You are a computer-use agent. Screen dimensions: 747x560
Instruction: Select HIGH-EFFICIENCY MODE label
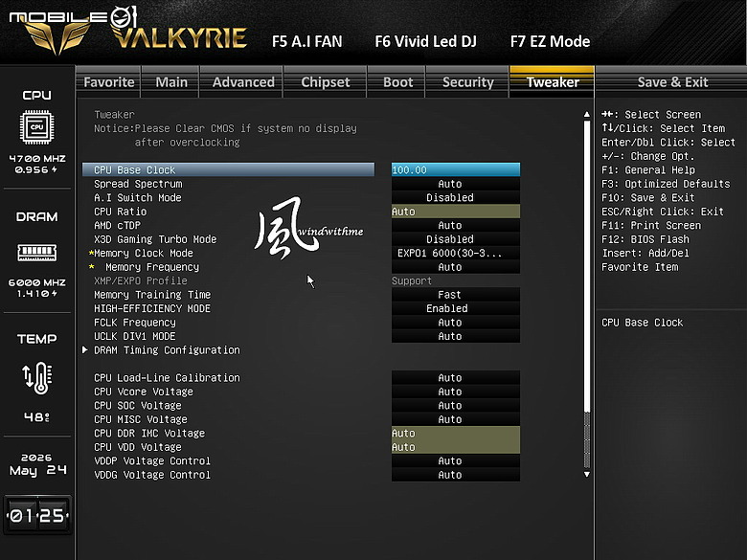pos(152,308)
